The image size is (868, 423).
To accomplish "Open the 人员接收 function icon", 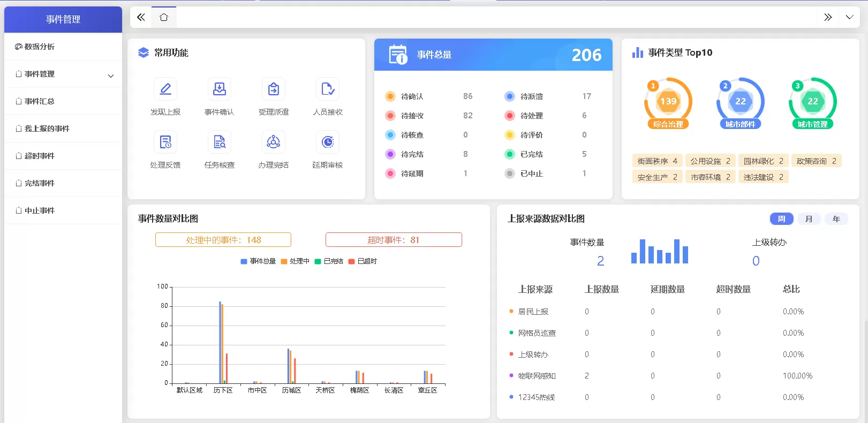I will pos(328,89).
